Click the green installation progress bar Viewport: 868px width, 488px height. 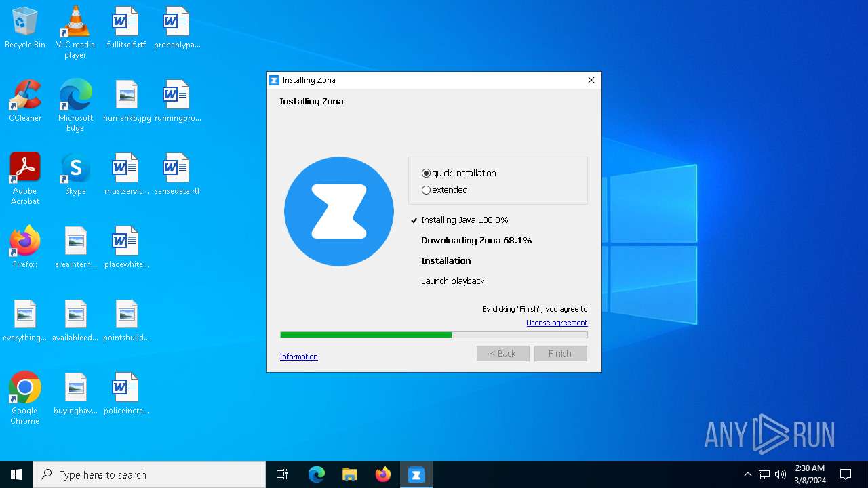click(x=434, y=335)
